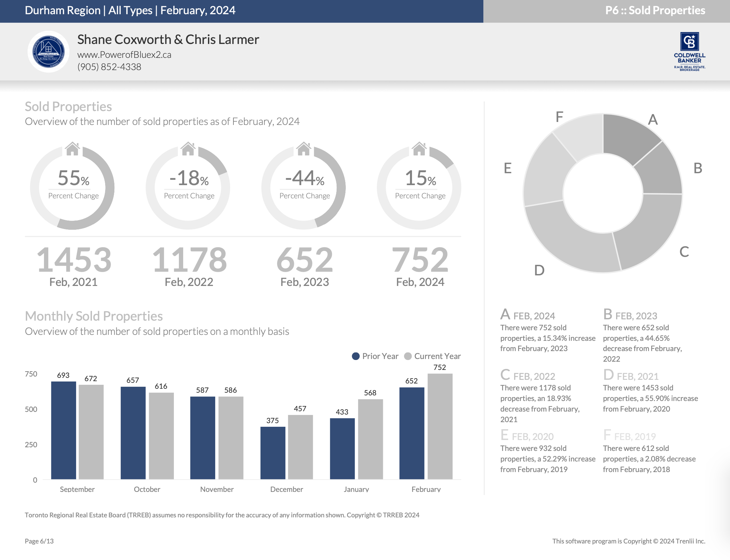Click the 55% Percent Change gauge
Viewport: 730px width, 560px height.
point(72,187)
